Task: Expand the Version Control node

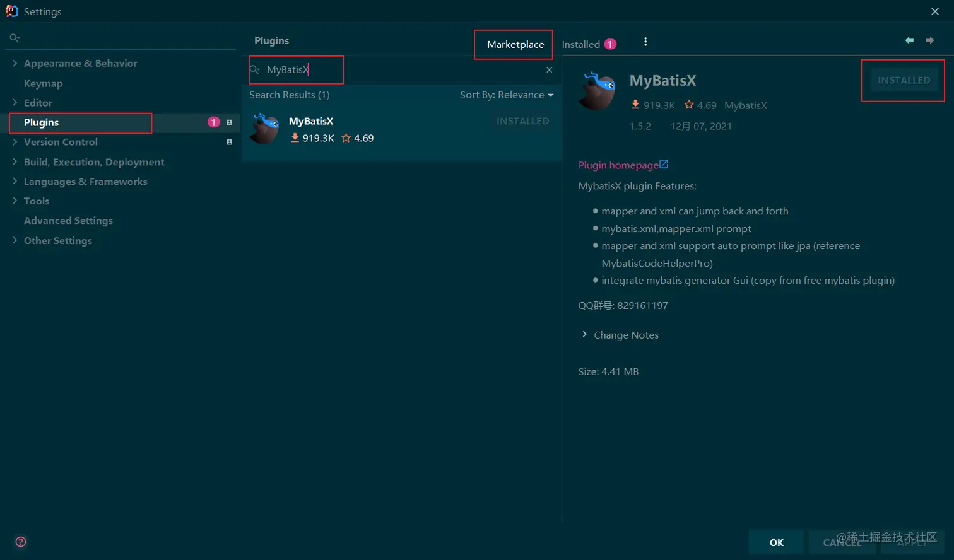Action: tap(15, 142)
